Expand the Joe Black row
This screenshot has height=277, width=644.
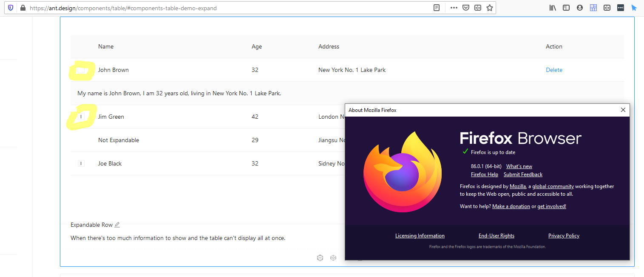pyautogui.click(x=81, y=163)
